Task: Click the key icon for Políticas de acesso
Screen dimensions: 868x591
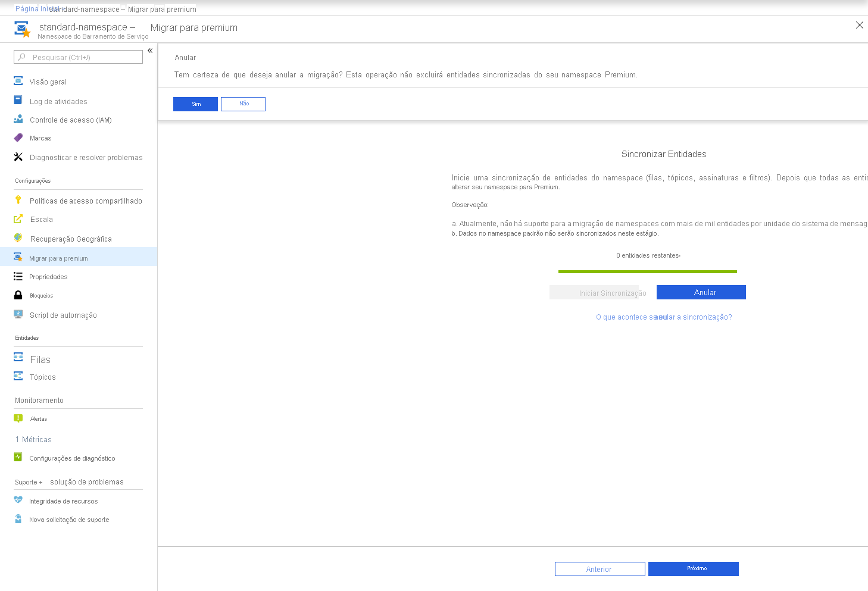Action: click(18, 200)
